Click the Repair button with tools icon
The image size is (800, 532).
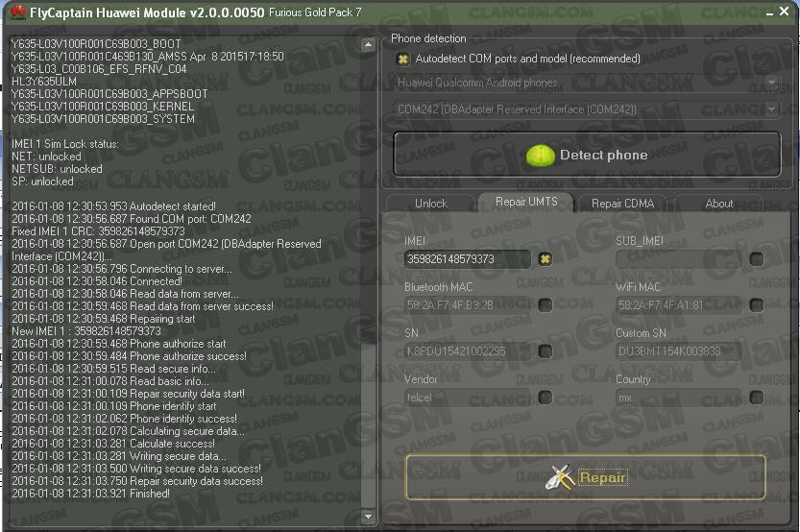[x=586, y=477]
